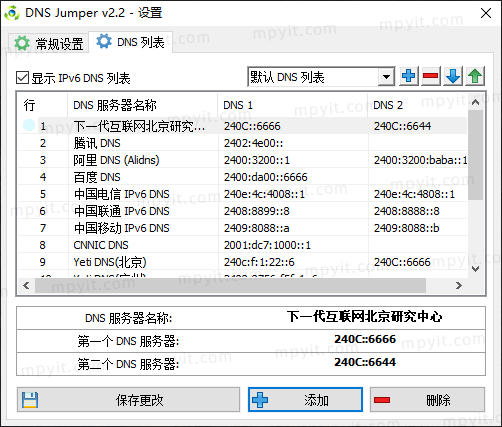
Task: Click the 第一个 DNS 服务器: label
Action: (x=128, y=341)
